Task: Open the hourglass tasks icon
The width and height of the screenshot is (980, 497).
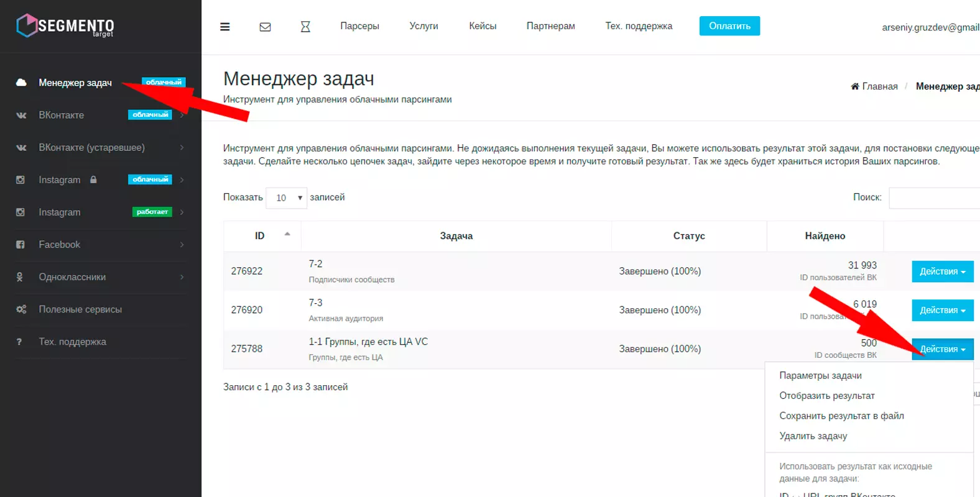Action: [x=305, y=27]
